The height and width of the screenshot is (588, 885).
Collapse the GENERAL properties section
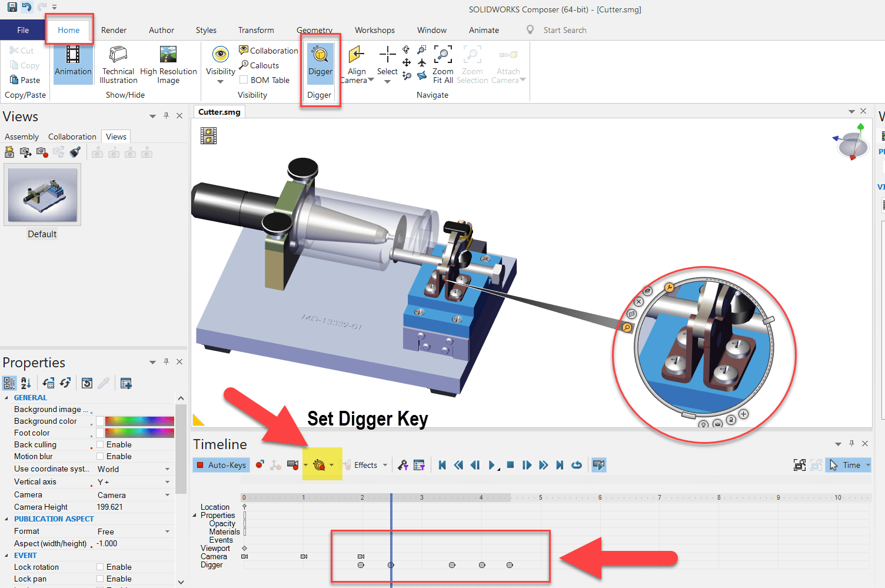pyautogui.click(x=6, y=398)
